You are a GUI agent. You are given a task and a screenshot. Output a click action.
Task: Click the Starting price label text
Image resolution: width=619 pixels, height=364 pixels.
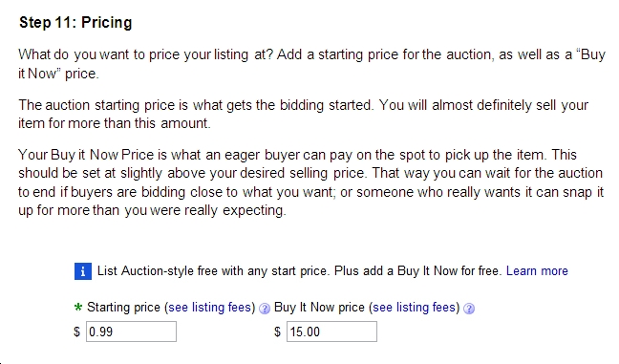pos(123,308)
